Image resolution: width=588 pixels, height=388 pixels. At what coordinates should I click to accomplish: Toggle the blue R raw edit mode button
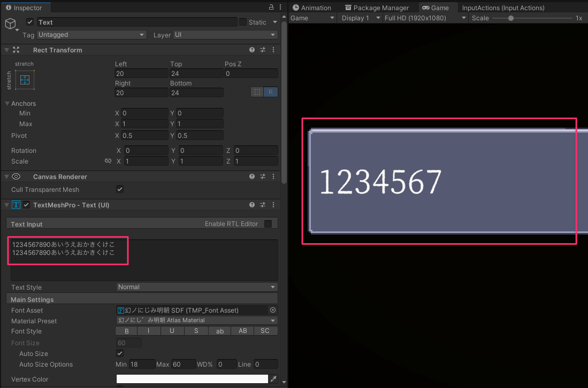271,92
